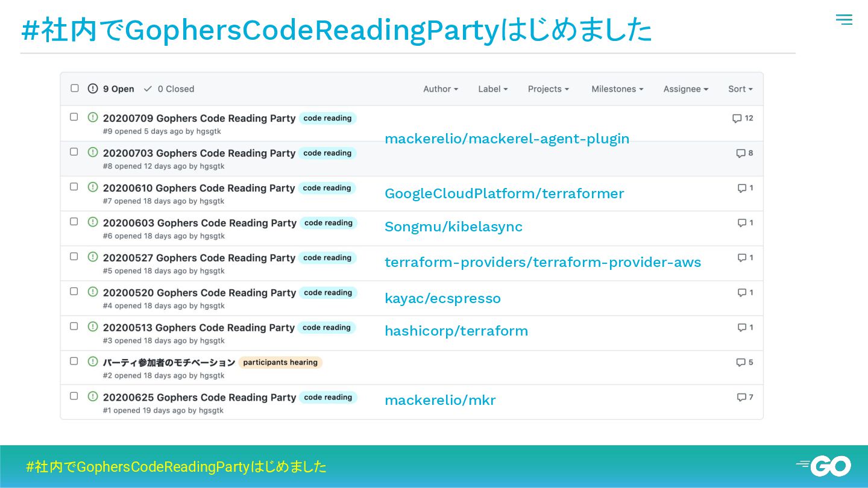
Task: Open the comment icon on 20200513 issue
Action: (x=742, y=328)
